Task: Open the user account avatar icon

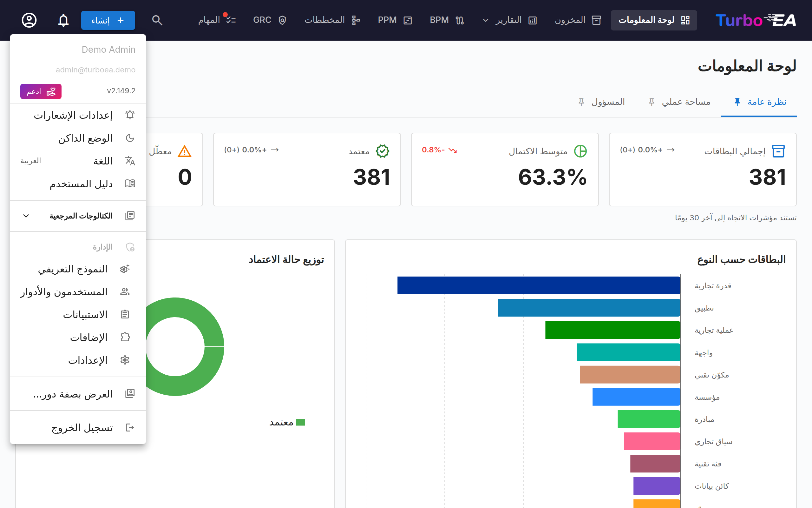Action: pyautogui.click(x=29, y=20)
